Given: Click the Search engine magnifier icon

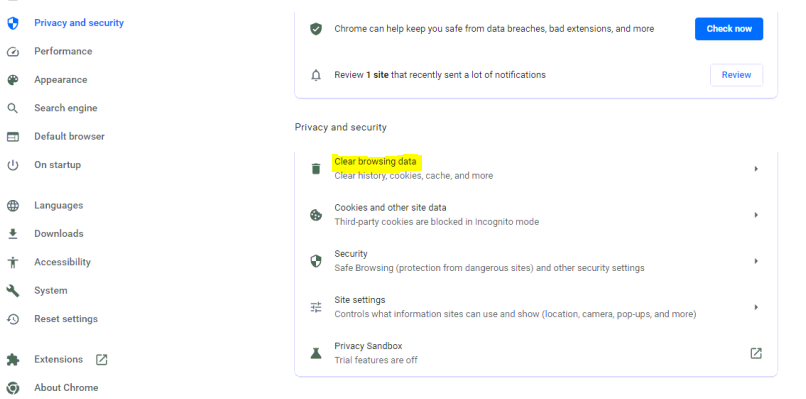Looking at the screenshot, I should [x=13, y=108].
